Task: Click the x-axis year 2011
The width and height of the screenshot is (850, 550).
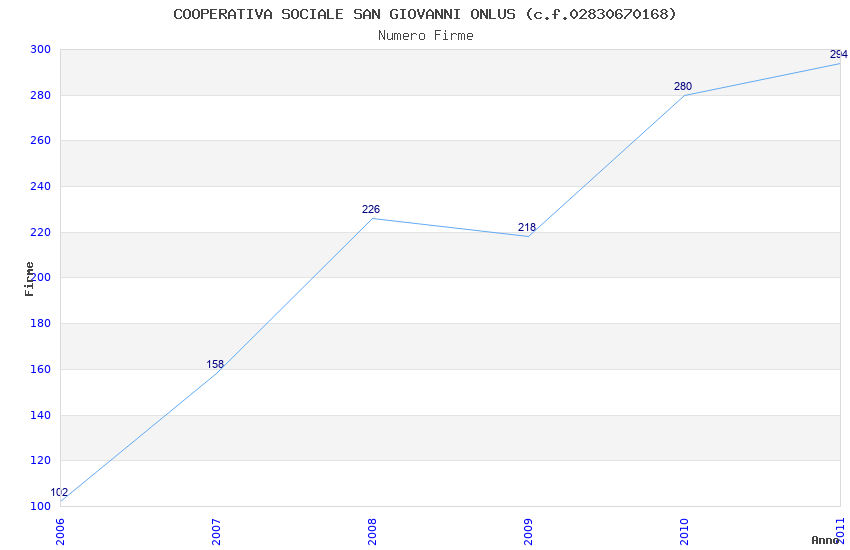Action: (x=841, y=532)
